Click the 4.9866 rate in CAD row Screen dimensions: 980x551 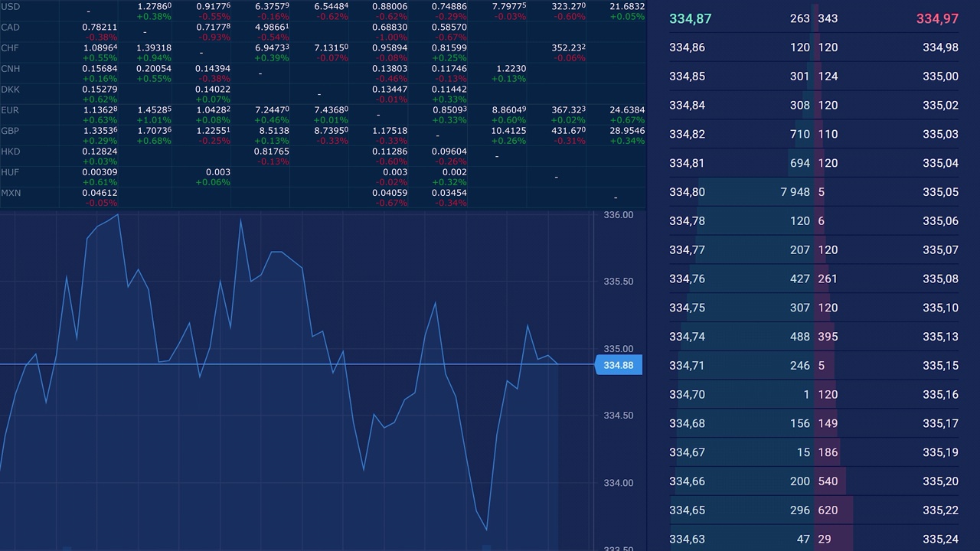coord(272,27)
